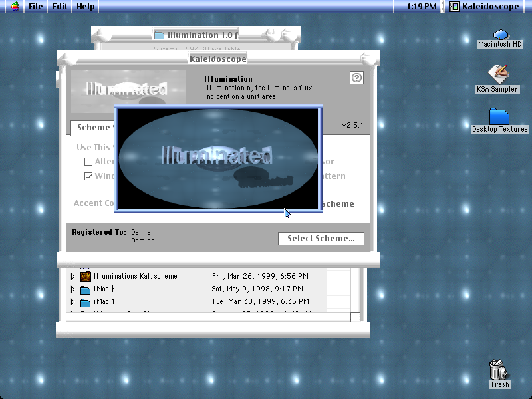Click the resize box of the file list window
The image size is (532, 399).
[355, 317]
